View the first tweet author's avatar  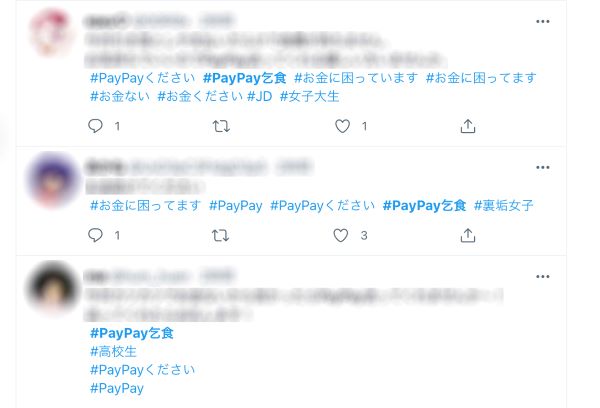click(51, 33)
